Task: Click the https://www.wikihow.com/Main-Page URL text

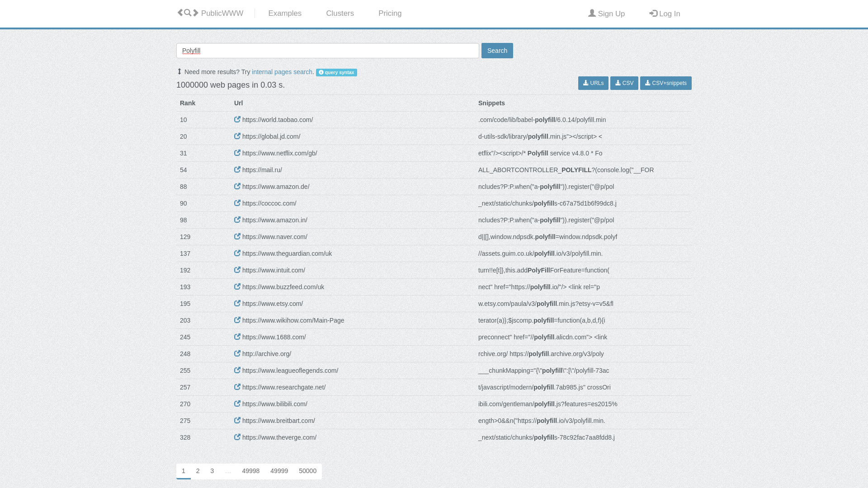Action: point(293,320)
